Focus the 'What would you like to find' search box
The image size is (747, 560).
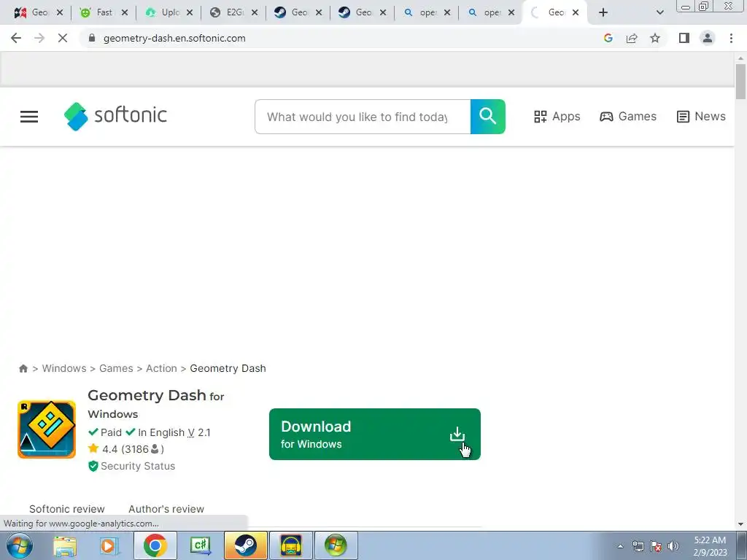coord(363,117)
